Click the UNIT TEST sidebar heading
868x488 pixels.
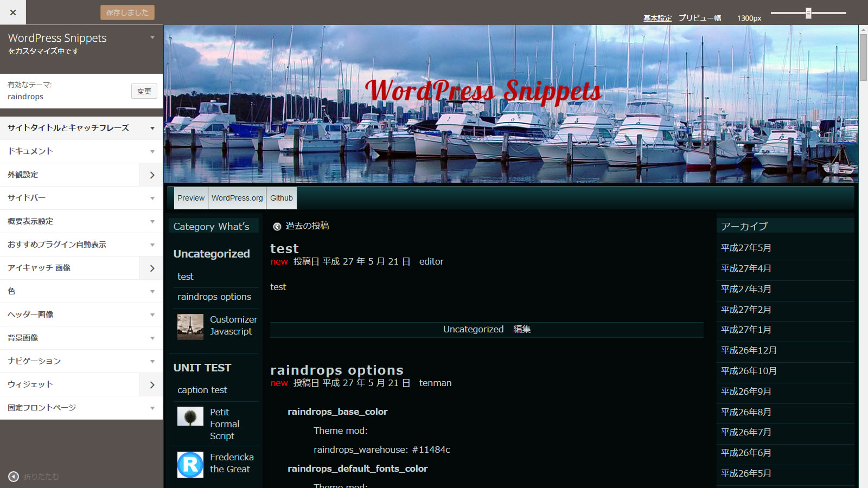(202, 368)
